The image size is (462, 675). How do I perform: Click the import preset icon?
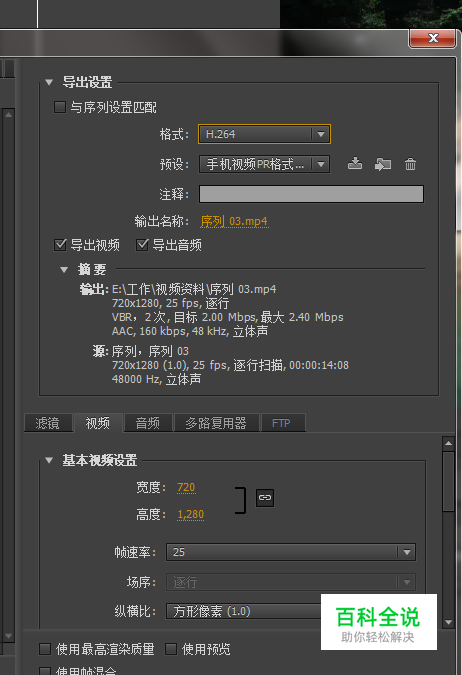point(383,164)
